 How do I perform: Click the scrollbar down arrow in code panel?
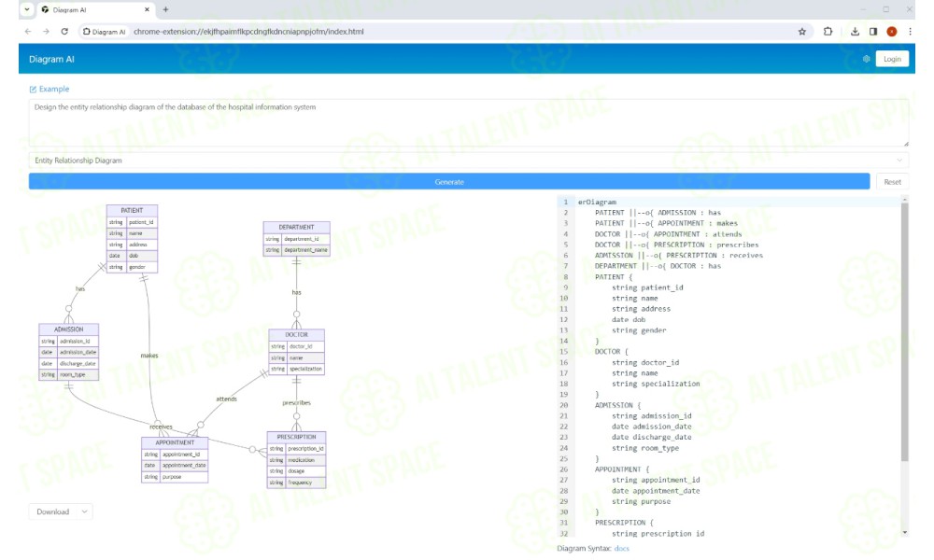click(905, 533)
